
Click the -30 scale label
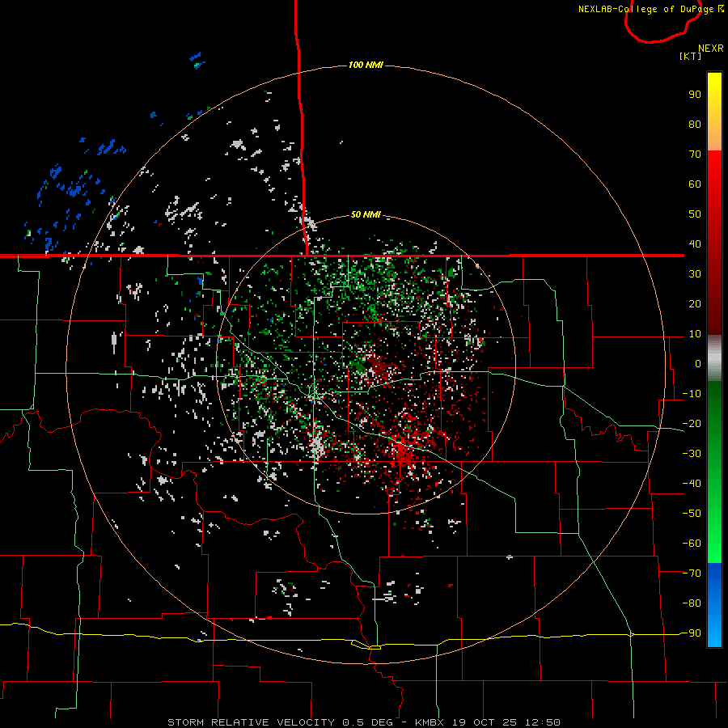(692, 454)
